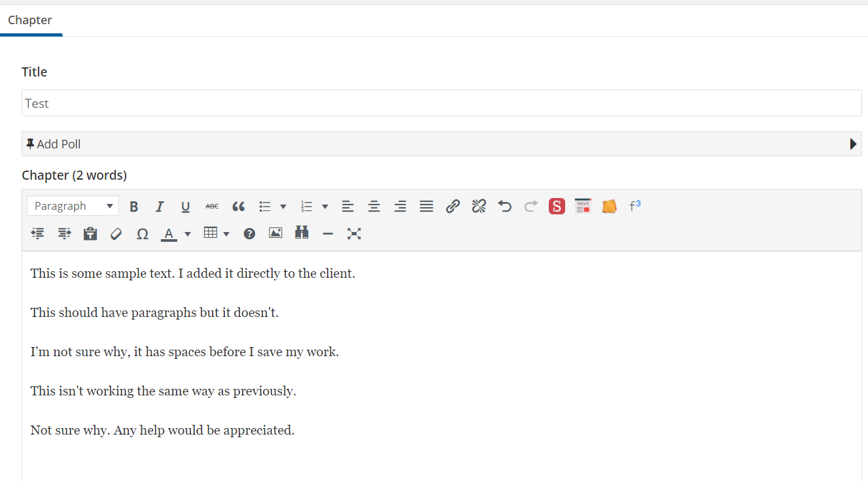
Task: Click the insert link icon
Action: pyautogui.click(x=453, y=207)
